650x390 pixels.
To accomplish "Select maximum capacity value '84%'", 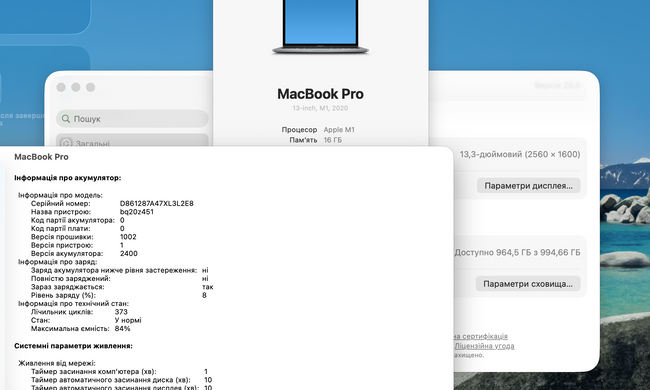I will click(122, 329).
